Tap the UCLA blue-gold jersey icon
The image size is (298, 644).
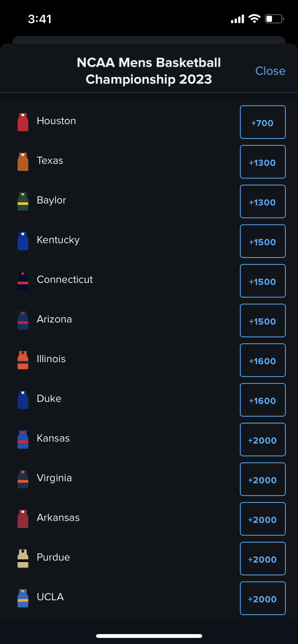pyautogui.click(x=23, y=598)
